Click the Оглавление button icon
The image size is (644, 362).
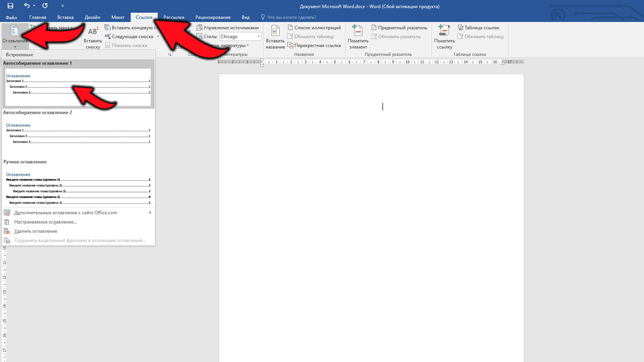pyautogui.click(x=14, y=31)
